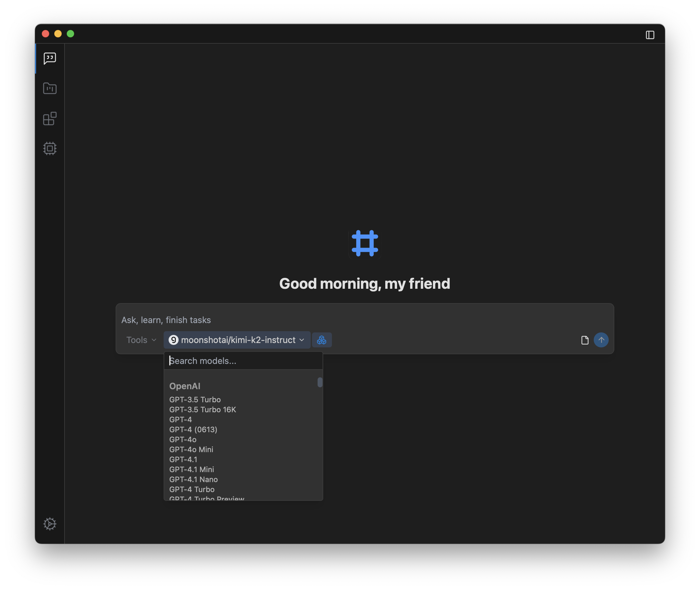Send message with the arrow-up button

[601, 340]
